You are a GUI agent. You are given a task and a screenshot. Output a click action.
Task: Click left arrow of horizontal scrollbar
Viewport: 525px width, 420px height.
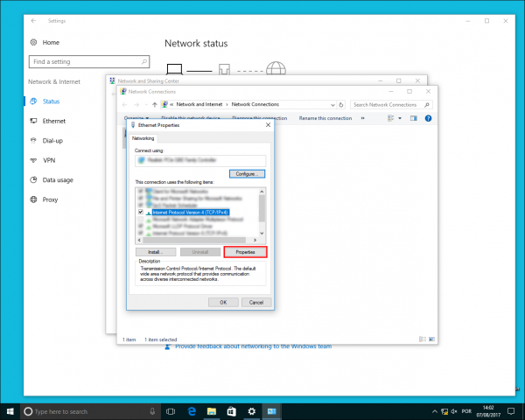point(139,240)
